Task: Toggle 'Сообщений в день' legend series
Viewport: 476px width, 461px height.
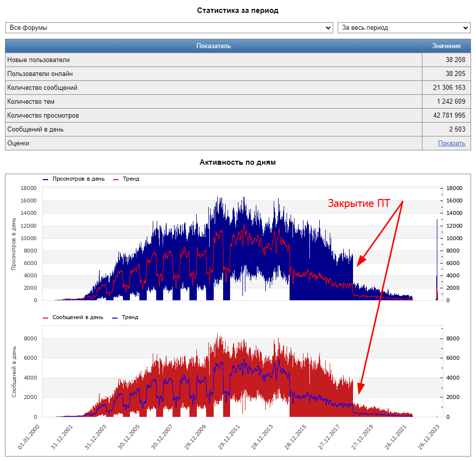Action: [x=77, y=317]
